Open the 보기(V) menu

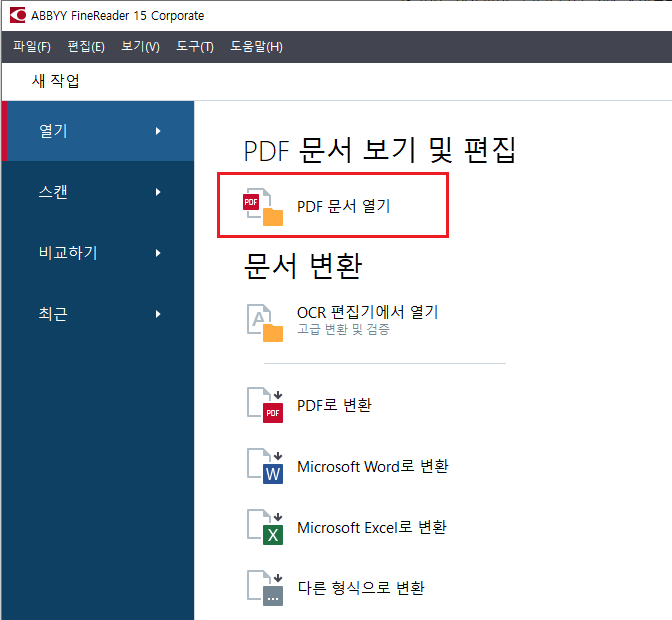(x=141, y=46)
